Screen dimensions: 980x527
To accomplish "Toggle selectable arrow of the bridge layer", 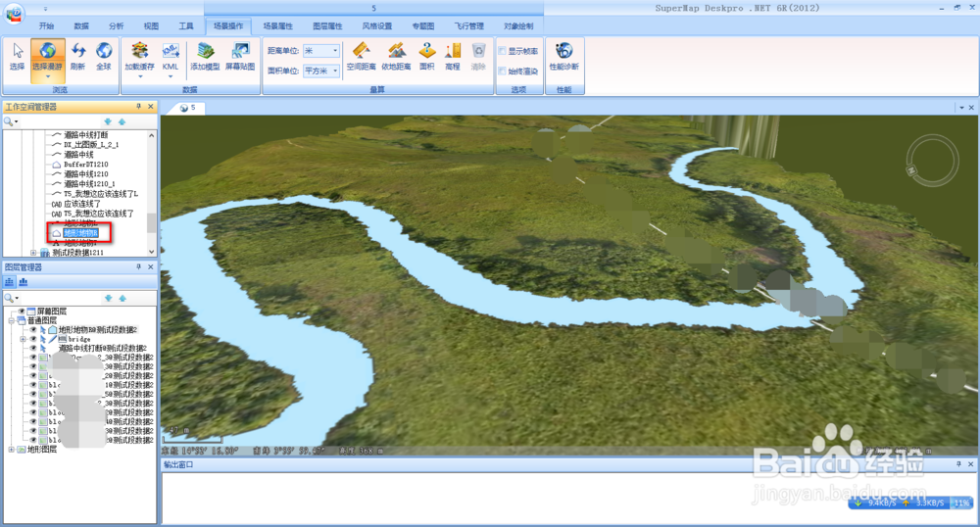I will click(x=42, y=339).
